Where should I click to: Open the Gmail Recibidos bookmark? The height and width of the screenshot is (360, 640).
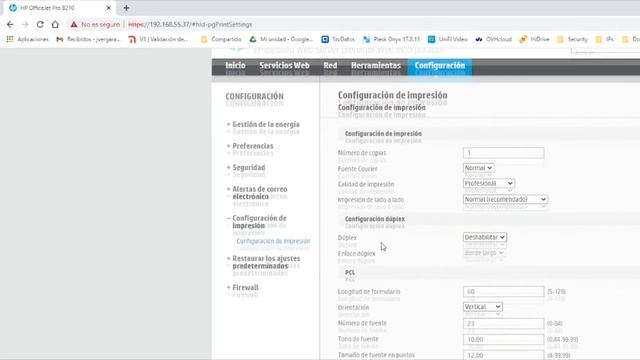(89, 39)
